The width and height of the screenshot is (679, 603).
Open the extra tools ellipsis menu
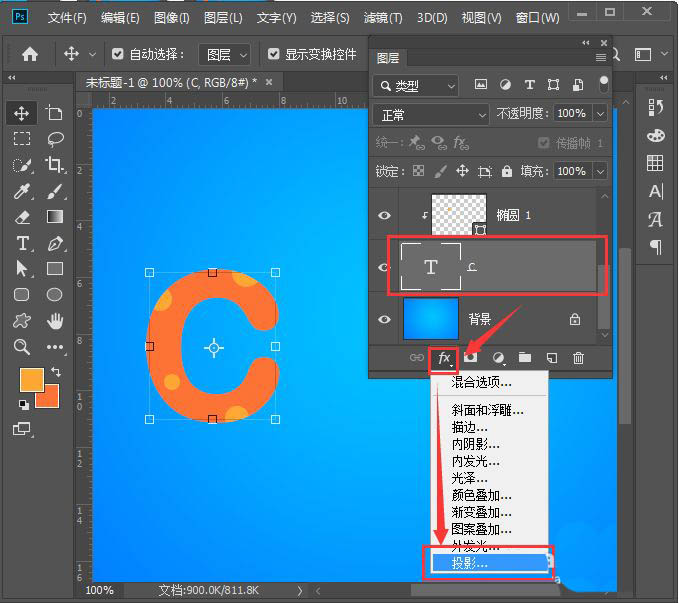55,347
